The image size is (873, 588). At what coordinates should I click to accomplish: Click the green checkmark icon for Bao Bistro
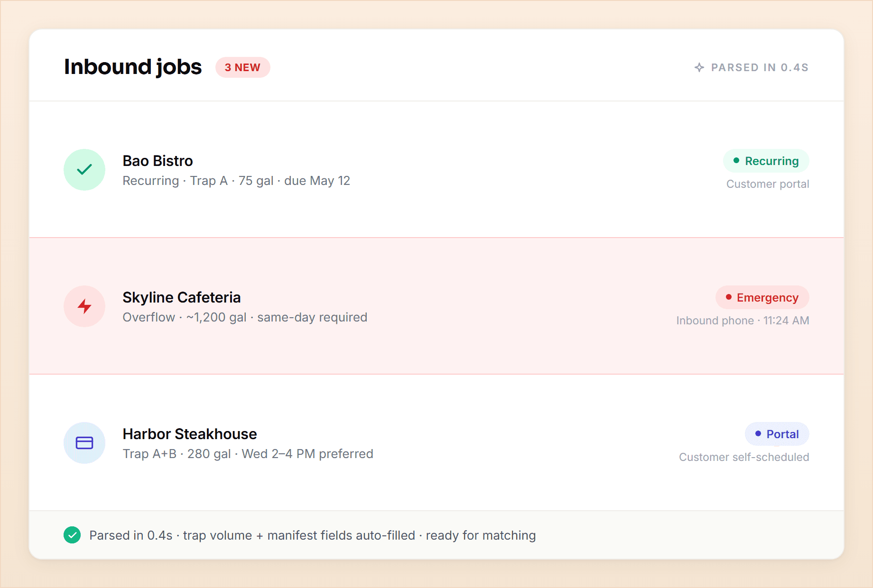pyautogui.click(x=84, y=170)
